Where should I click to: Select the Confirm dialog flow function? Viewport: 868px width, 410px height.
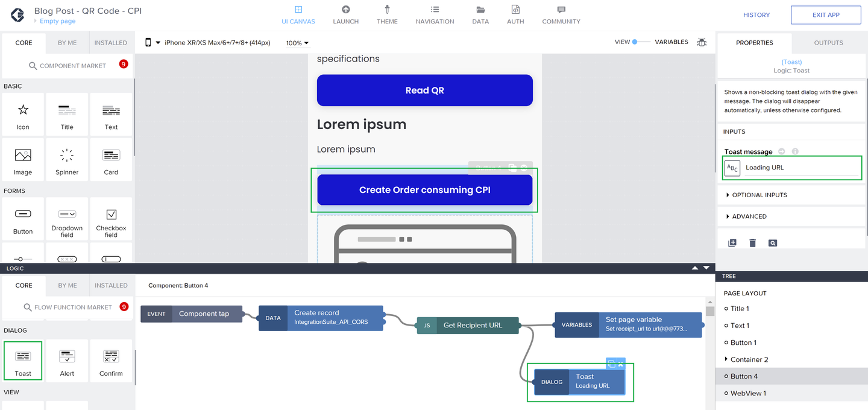pyautogui.click(x=111, y=361)
